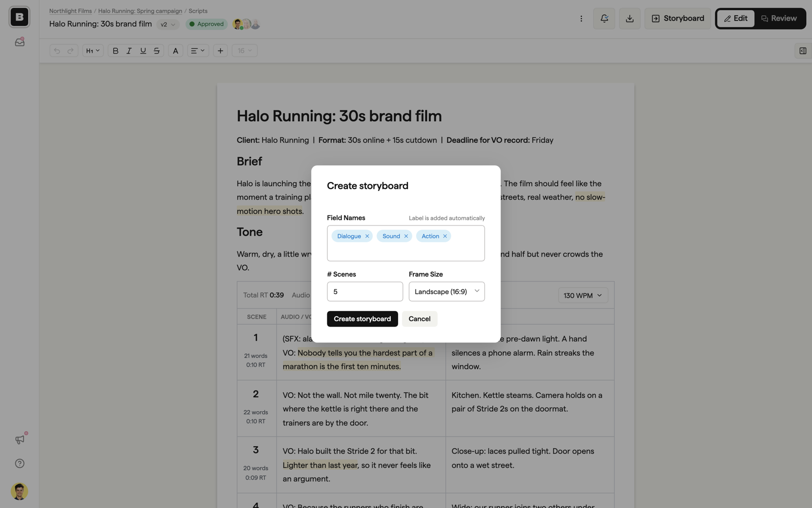Viewport: 812px width, 508px height.
Task: Click the Brief heading
Action: coord(250,161)
